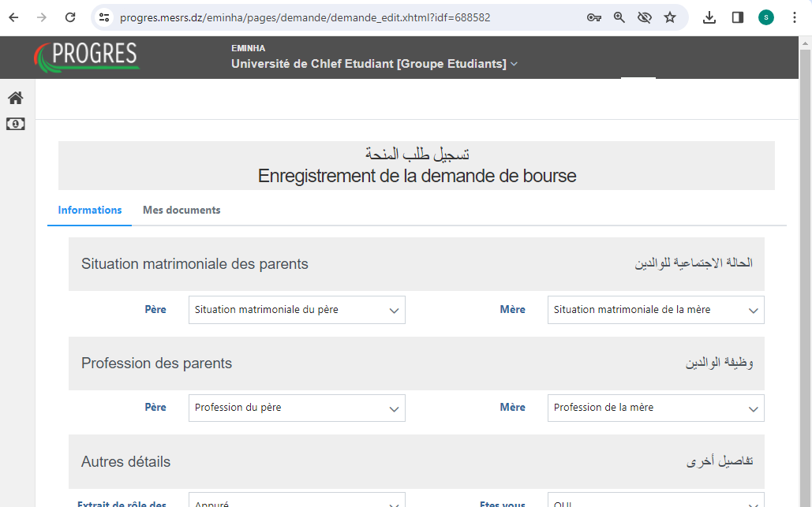Open Profession de la mère dropdown
Viewport: 812px width, 507px height.
tap(656, 408)
